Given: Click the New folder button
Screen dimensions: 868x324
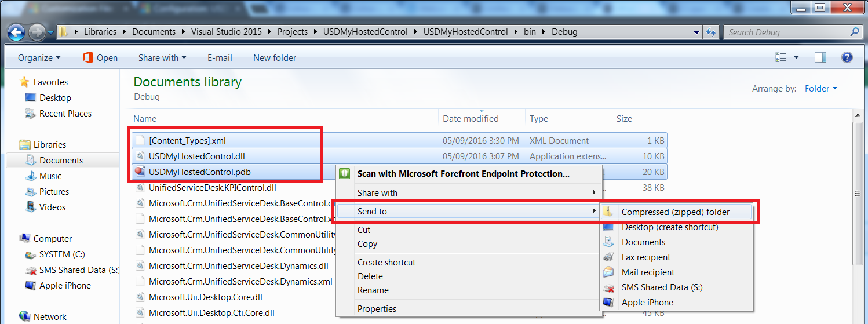Looking at the screenshot, I should tap(275, 58).
